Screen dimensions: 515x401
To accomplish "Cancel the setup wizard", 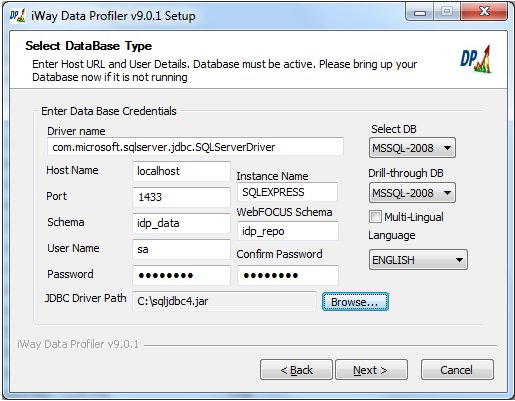I will click(457, 370).
